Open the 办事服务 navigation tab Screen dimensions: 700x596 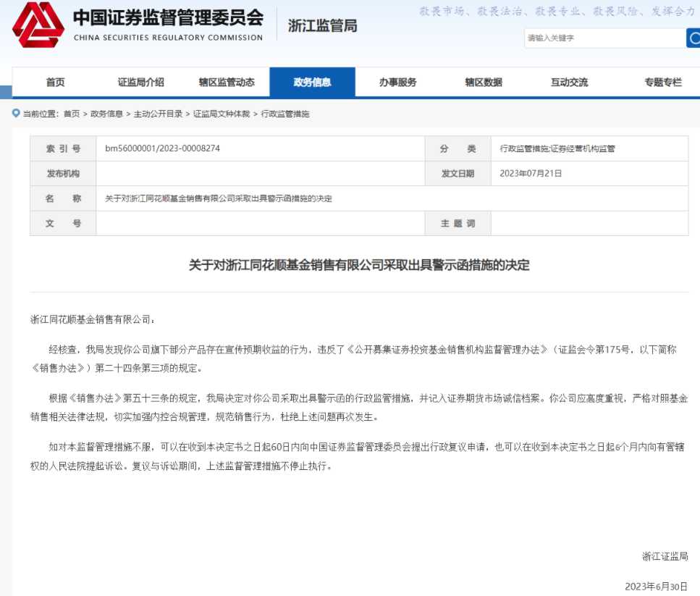coord(398,82)
